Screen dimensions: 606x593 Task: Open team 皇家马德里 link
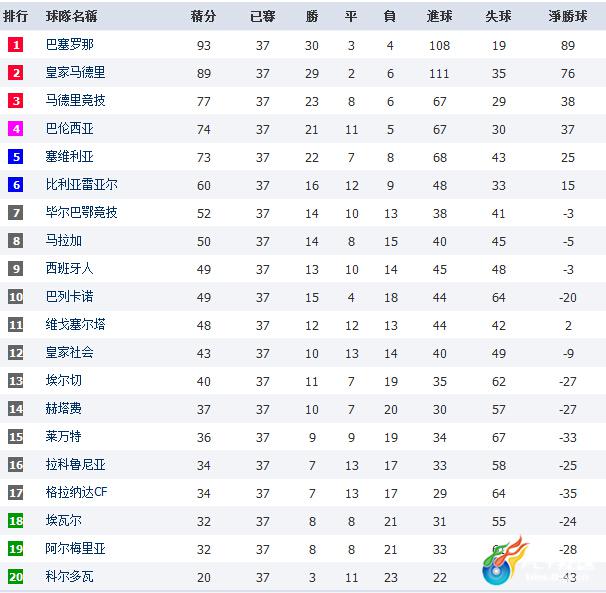point(75,73)
